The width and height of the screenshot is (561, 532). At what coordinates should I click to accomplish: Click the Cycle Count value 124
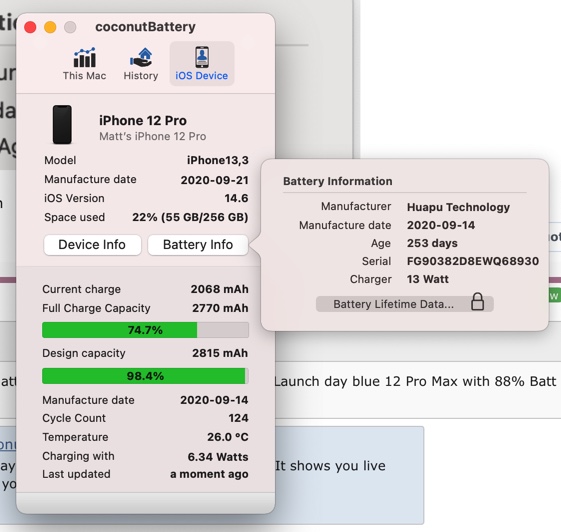click(238, 418)
